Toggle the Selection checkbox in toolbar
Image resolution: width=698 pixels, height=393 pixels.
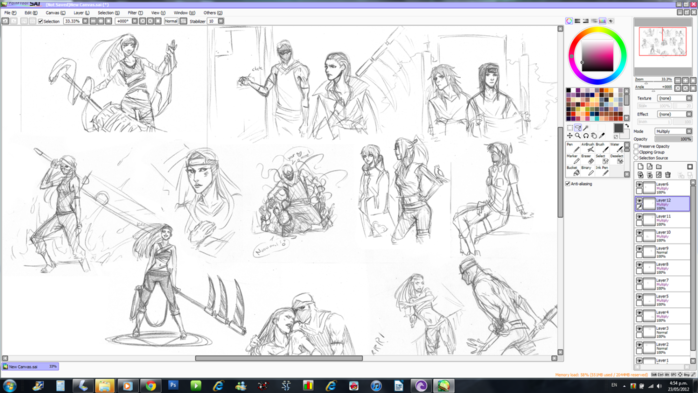point(41,21)
